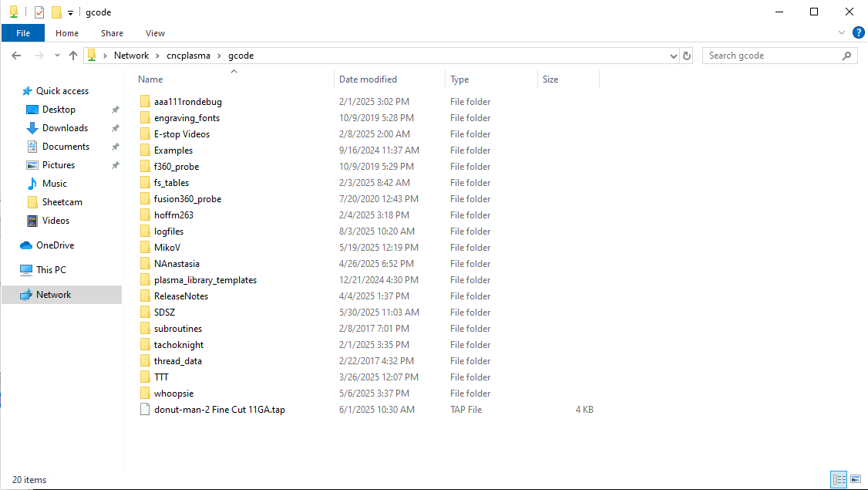The height and width of the screenshot is (490, 868).
Task: Open Customize Quick Access Toolbar dropdown
Action: tap(70, 13)
